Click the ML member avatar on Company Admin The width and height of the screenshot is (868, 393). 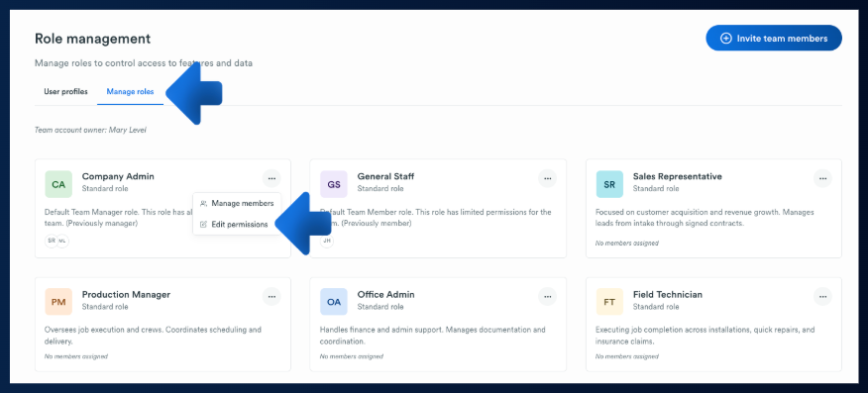point(62,241)
